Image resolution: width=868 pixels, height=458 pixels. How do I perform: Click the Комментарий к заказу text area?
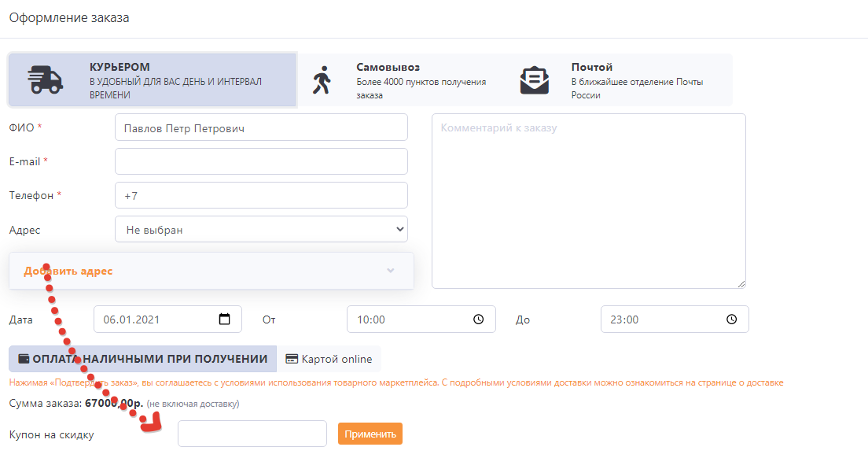pyautogui.click(x=588, y=201)
